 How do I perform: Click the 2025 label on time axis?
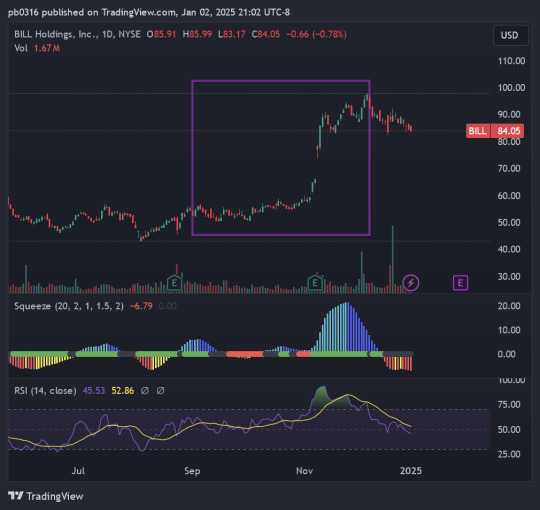tap(411, 471)
